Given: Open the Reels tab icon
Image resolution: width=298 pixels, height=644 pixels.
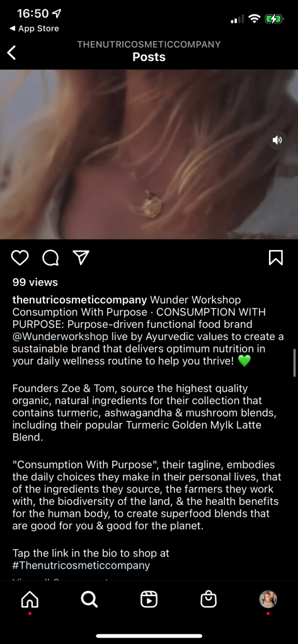Looking at the screenshot, I should 149,600.
